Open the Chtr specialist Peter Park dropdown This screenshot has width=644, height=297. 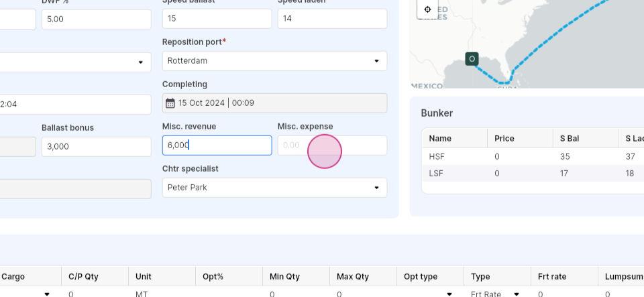click(x=274, y=188)
